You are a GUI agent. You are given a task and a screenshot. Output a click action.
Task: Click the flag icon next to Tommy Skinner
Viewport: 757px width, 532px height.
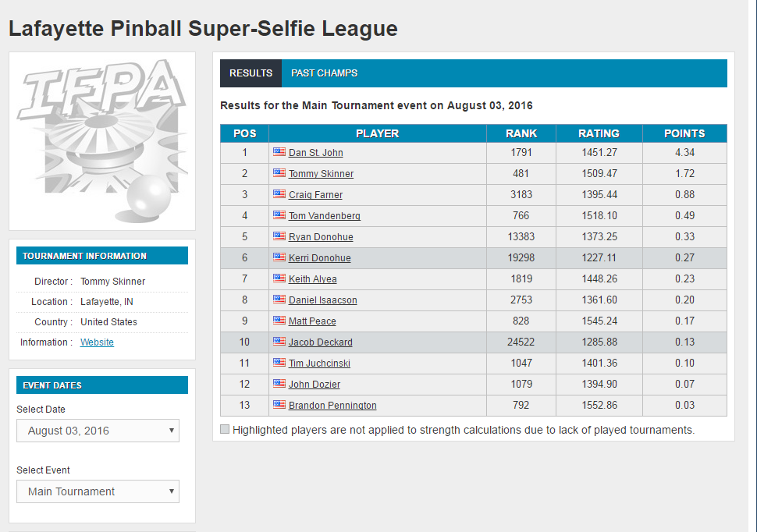coord(279,173)
